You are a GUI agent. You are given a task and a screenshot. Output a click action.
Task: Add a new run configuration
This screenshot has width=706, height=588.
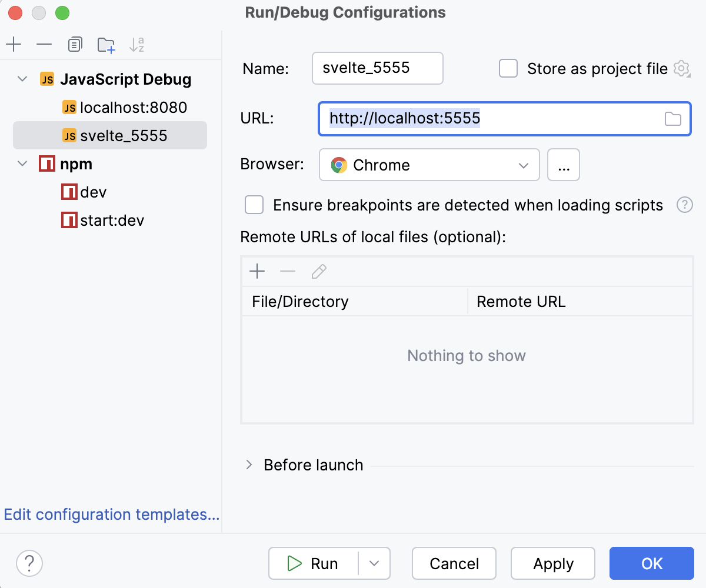14,44
